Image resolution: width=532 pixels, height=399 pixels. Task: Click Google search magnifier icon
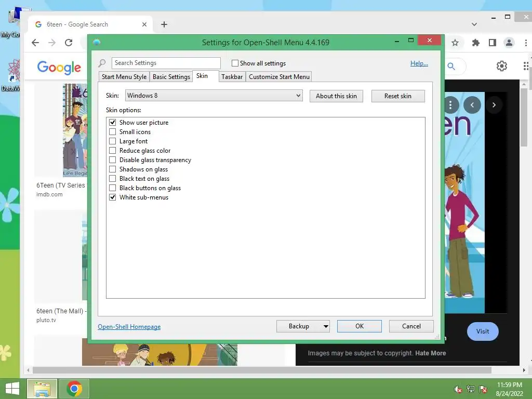(451, 66)
